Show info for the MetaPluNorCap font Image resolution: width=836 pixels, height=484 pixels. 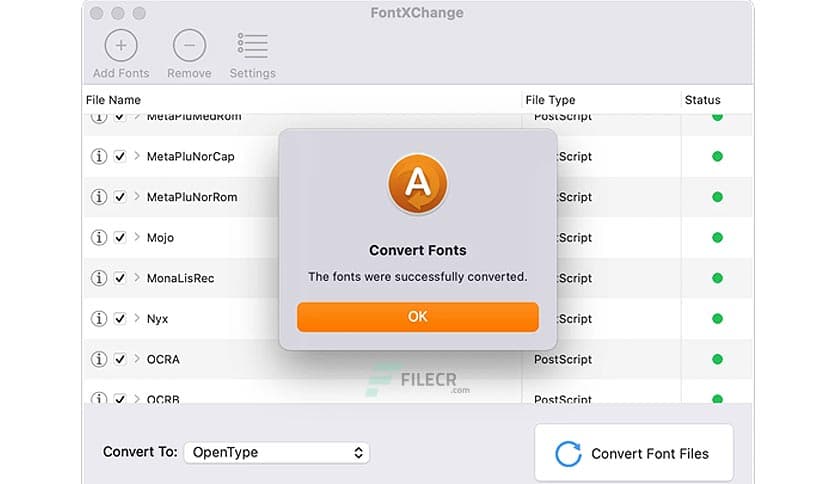click(x=99, y=157)
